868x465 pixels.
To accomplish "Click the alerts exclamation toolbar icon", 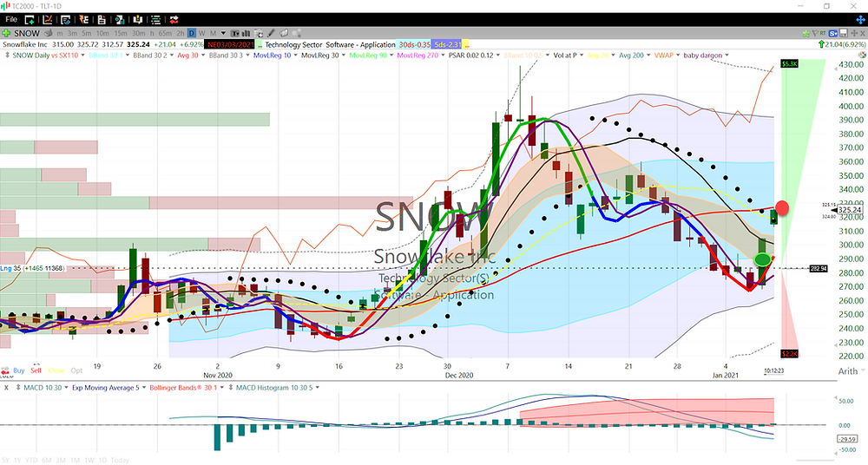I will pyautogui.click(x=138, y=20).
